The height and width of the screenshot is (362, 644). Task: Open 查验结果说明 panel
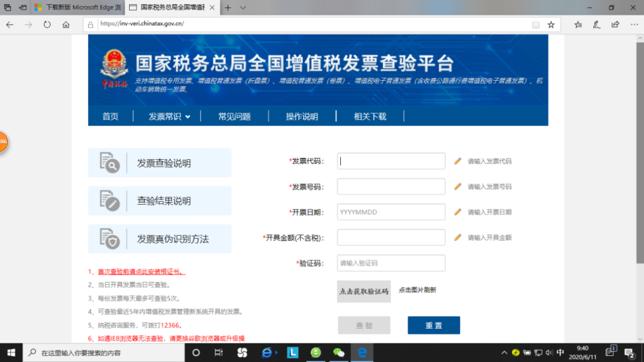click(x=160, y=200)
